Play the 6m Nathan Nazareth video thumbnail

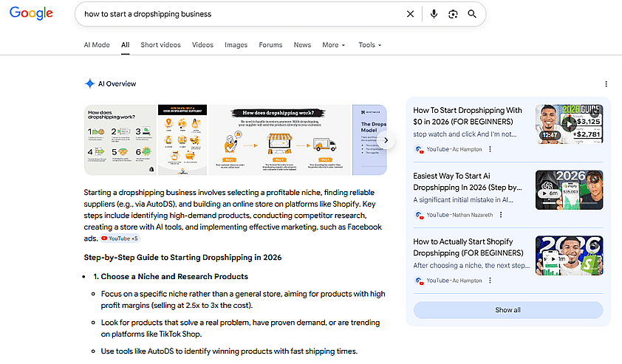[569, 190]
